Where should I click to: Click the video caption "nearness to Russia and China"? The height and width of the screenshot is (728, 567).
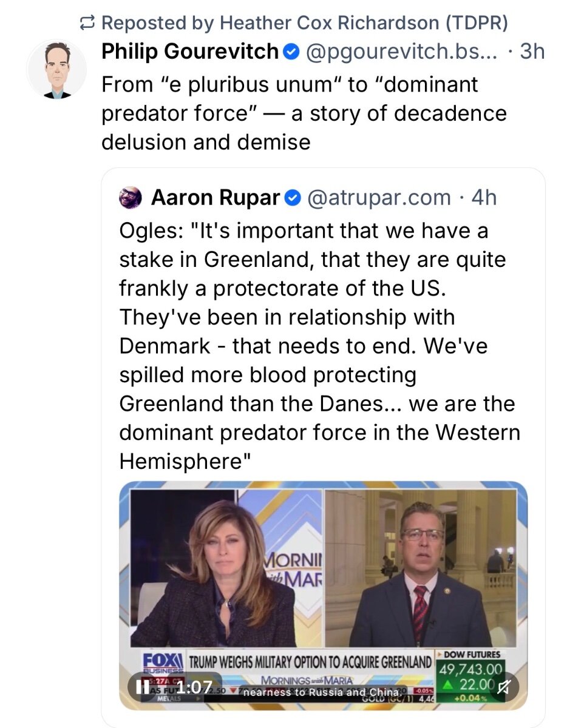[x=321, y=692]
